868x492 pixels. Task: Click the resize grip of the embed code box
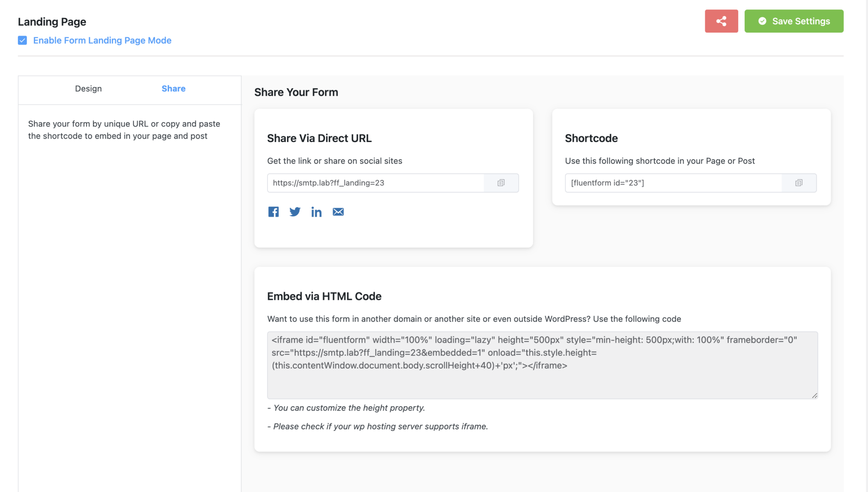[814, 395]
